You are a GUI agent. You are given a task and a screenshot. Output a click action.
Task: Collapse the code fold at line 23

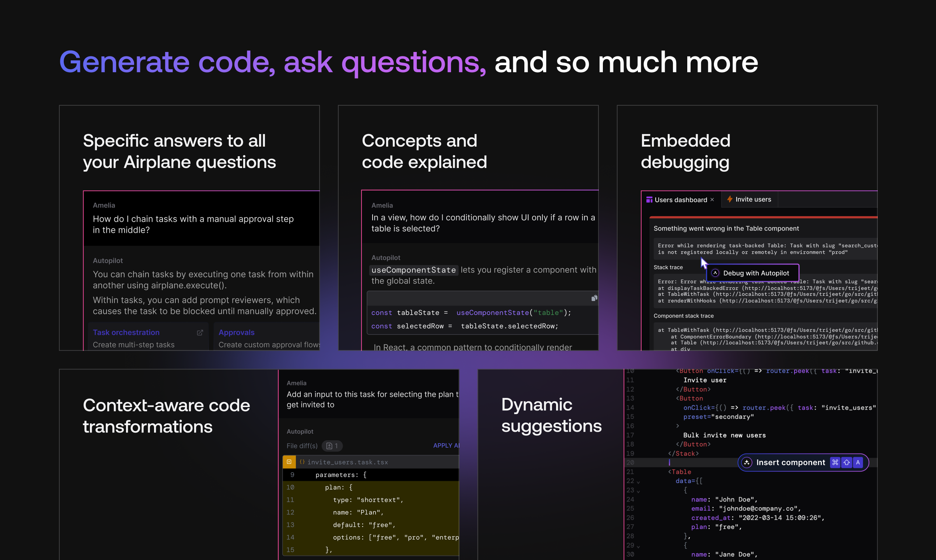(638, 491)
